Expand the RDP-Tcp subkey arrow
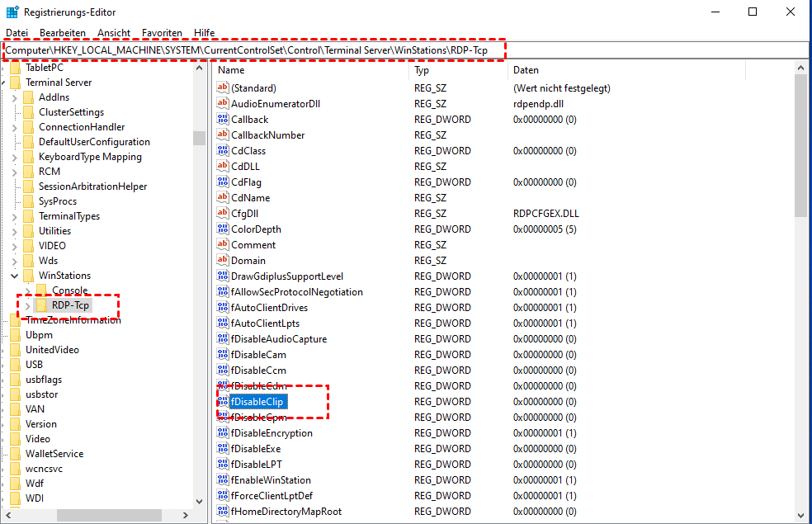Viewport: 812px width, 524px height. coord(28,306)
